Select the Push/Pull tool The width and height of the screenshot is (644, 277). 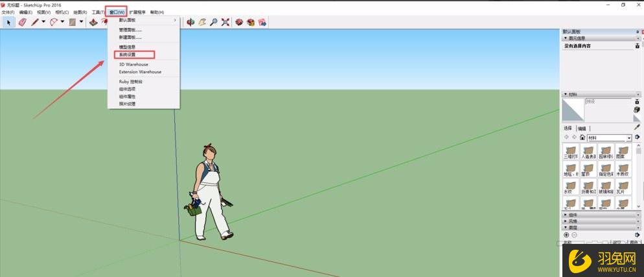pos(94,22)
